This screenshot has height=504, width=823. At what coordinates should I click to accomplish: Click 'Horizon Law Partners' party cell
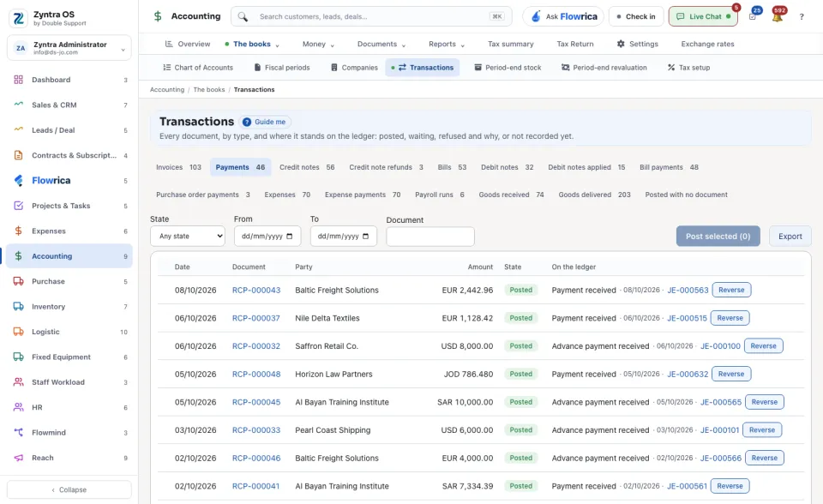(x=333, y=375)
